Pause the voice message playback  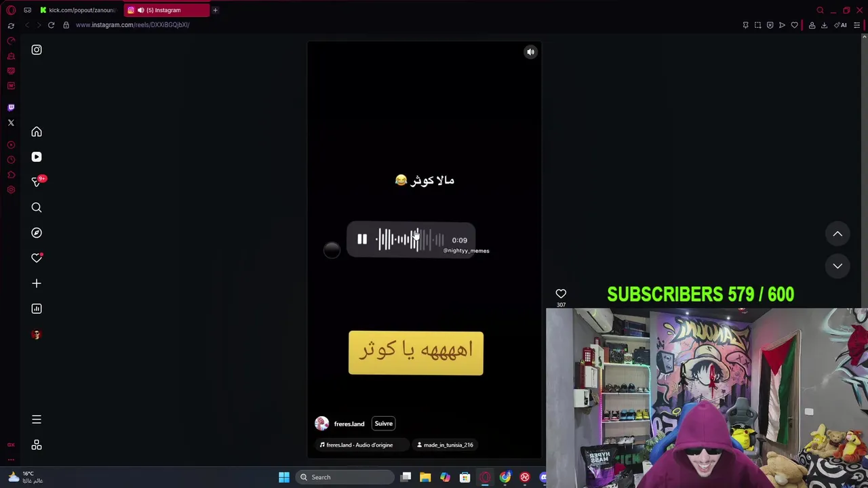pos(362,239)
